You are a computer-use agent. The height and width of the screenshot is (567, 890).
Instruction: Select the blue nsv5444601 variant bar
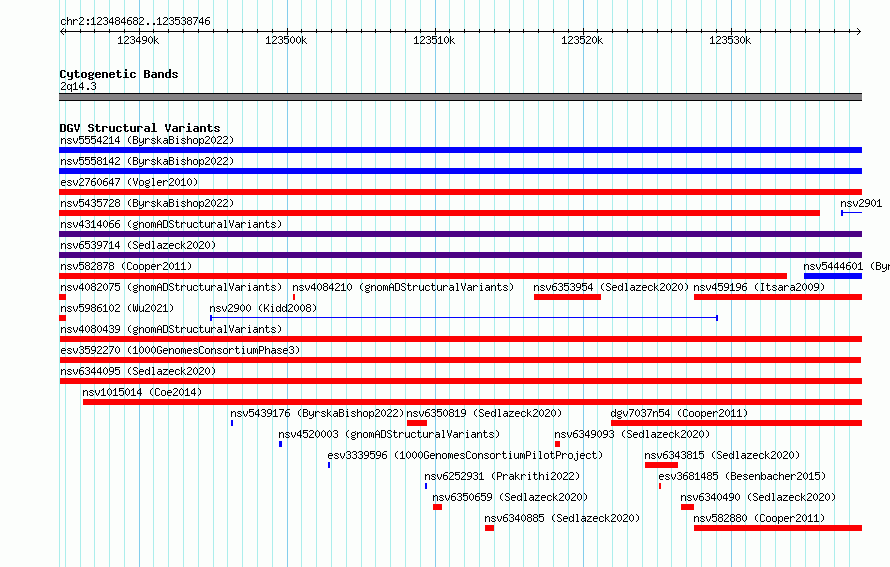tap(833, 276)
